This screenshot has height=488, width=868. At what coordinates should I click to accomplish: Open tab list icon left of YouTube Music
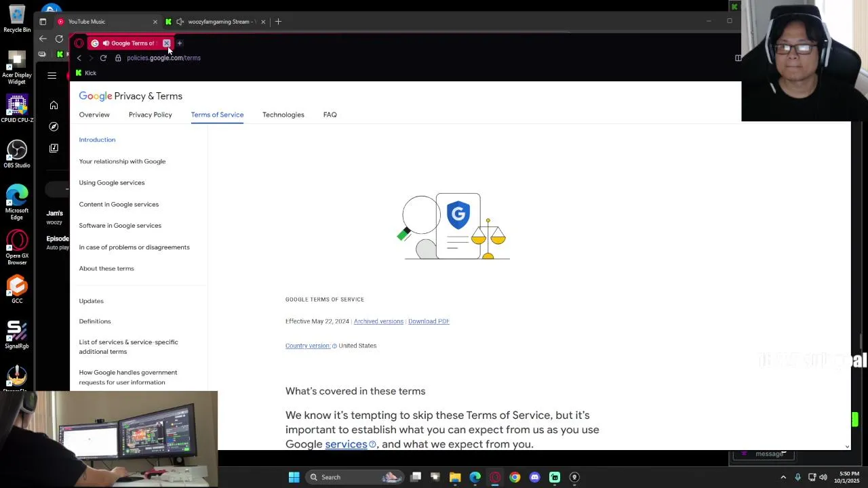click(43, 22)
